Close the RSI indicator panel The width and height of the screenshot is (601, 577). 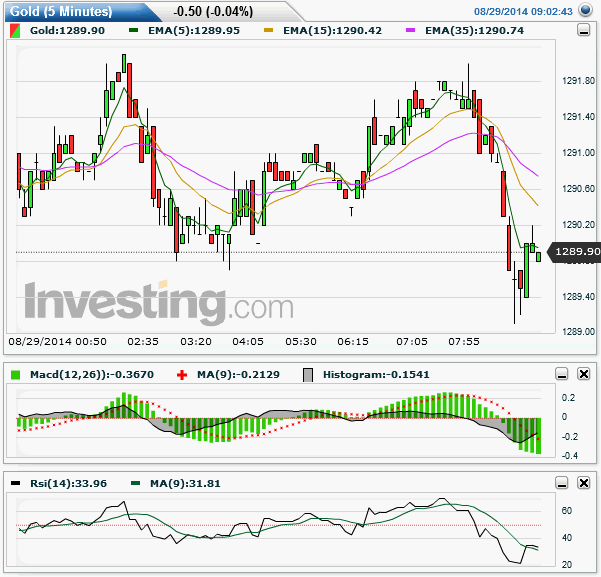click(x=583, y=483)
